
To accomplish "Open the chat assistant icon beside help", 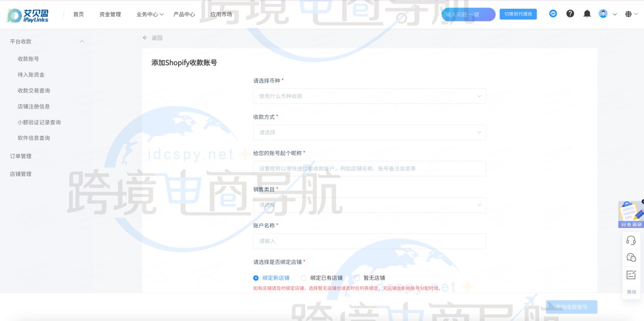I will [x=553, y=14].
